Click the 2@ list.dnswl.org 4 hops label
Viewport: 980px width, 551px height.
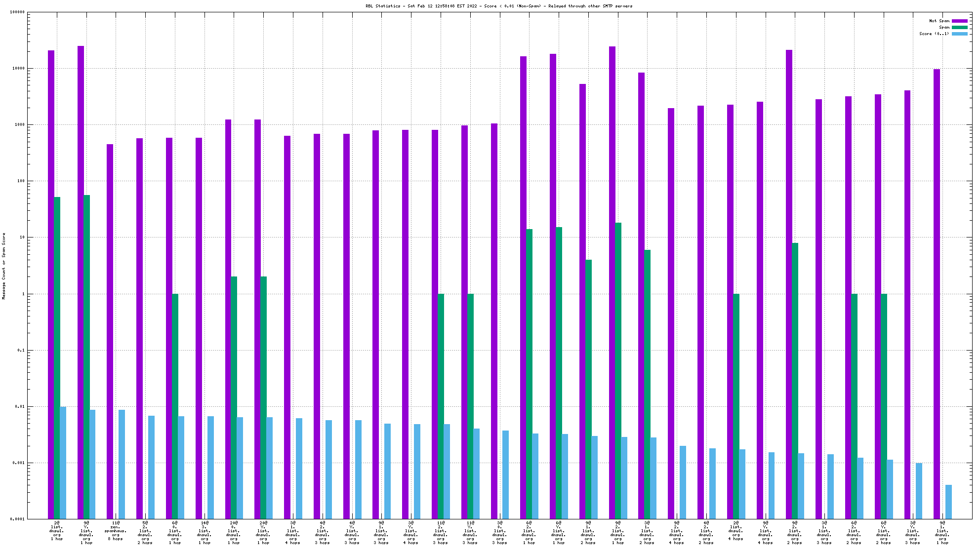736,531
